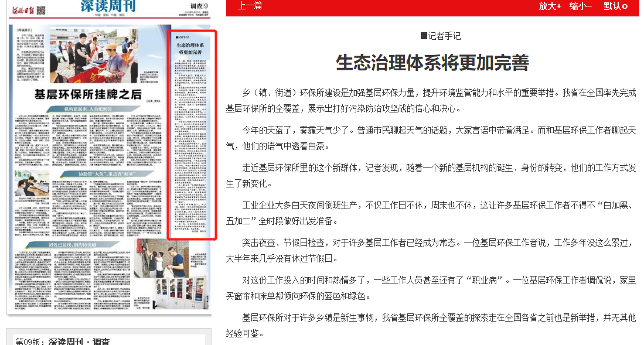644x345 pixels.
Task: Select the 深读周刊 header on the newspaper page
Action: pyautogui.click(x=104, y=7)
